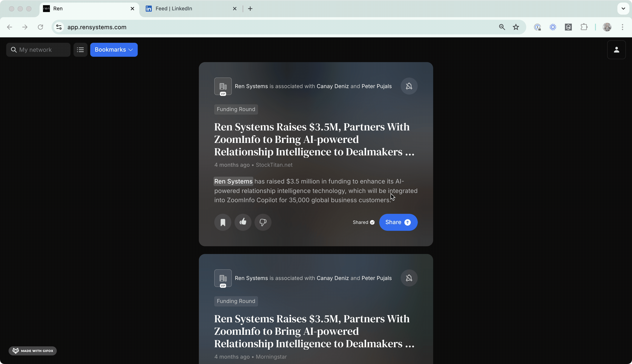Screen dimensions: 632x364
Task: Bookmark this page with the star icon
Action: (516, 27)
